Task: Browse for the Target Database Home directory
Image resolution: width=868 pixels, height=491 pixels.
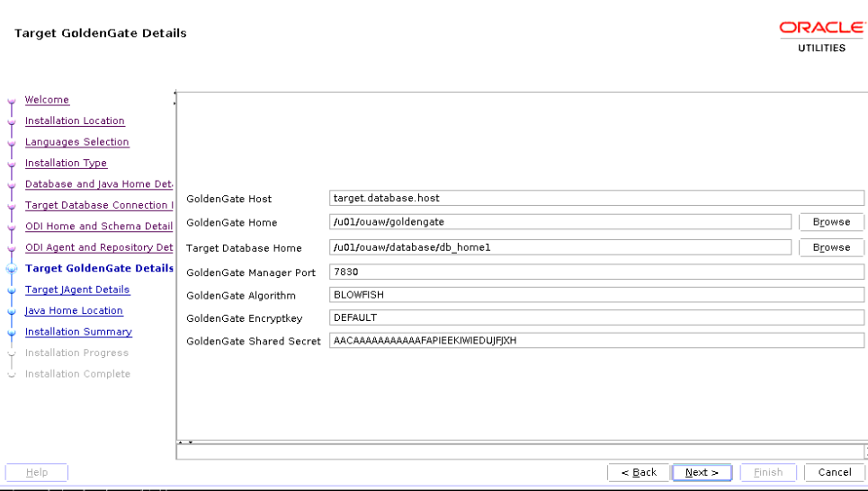Action: [831, 247]
